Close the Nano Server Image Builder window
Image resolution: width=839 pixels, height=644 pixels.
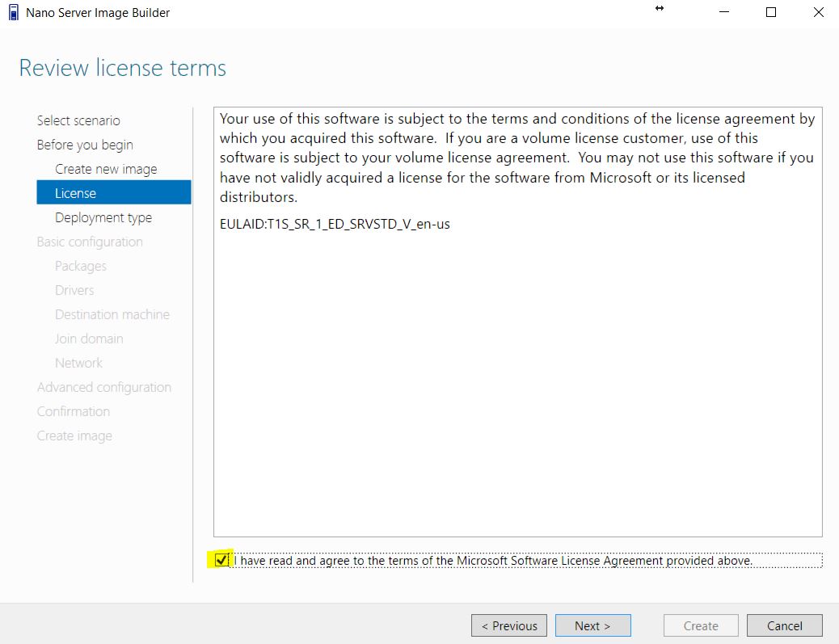818,12
